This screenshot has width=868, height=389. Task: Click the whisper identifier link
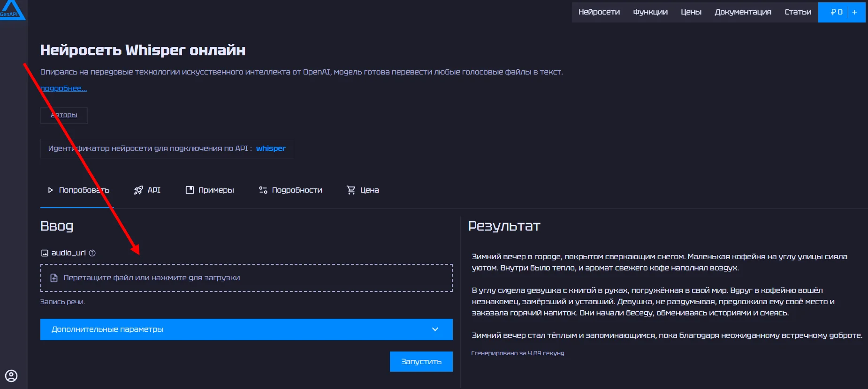271,149
